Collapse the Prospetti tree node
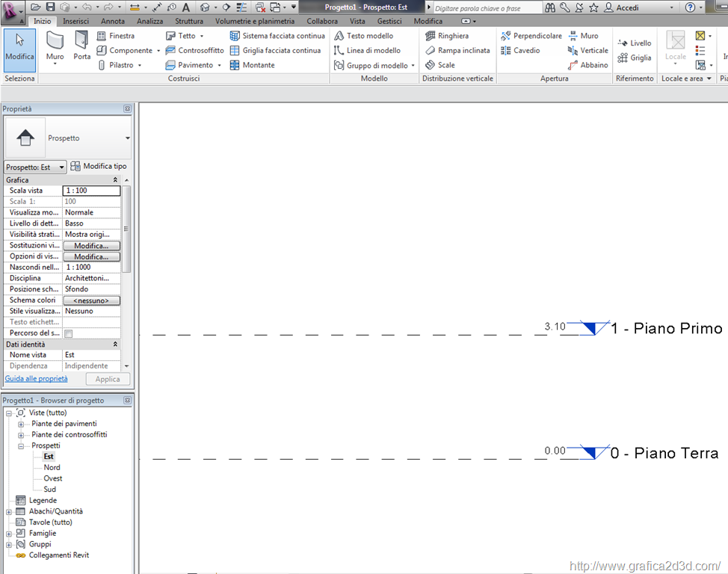 click(x=22, y=445)
